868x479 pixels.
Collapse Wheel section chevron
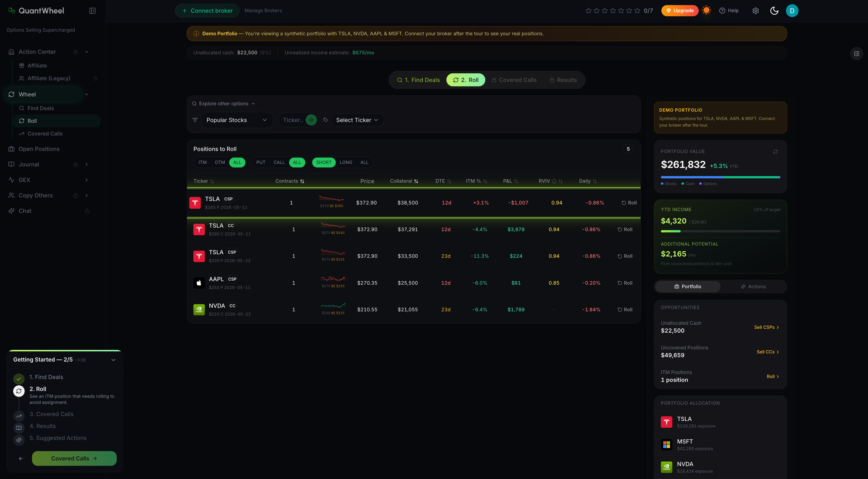click(x=87, y=95)
